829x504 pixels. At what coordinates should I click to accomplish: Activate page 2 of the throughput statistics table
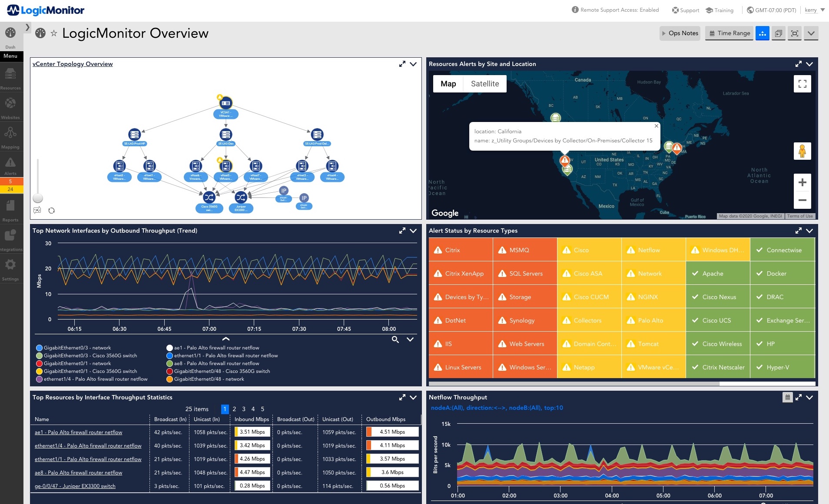[234, 409]
